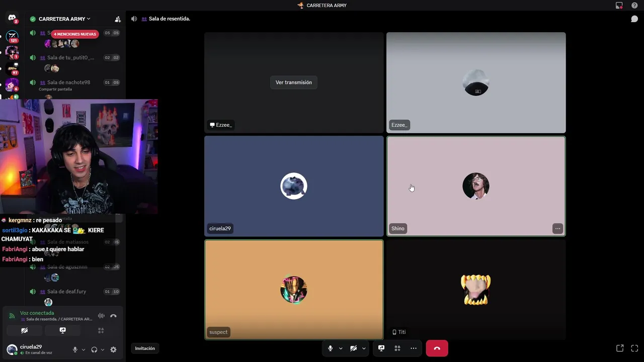Click the 02 02 user count on tu_putit0_
This screenshot has width=644, height=362.
(x=112, y=58)
